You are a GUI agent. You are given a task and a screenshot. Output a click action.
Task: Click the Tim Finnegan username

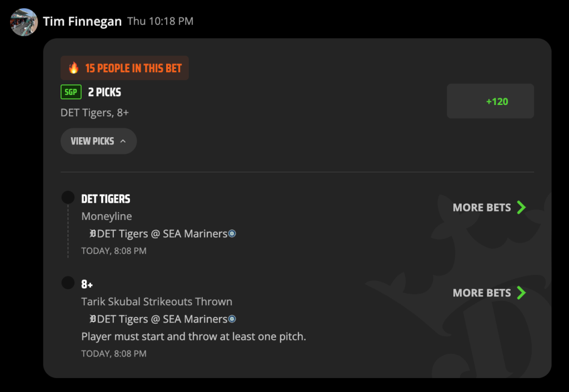click(x=82, y=22)
